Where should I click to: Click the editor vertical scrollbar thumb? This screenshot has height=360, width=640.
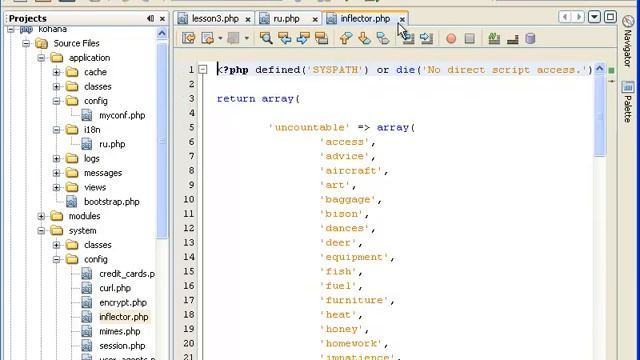click(599, 116)
